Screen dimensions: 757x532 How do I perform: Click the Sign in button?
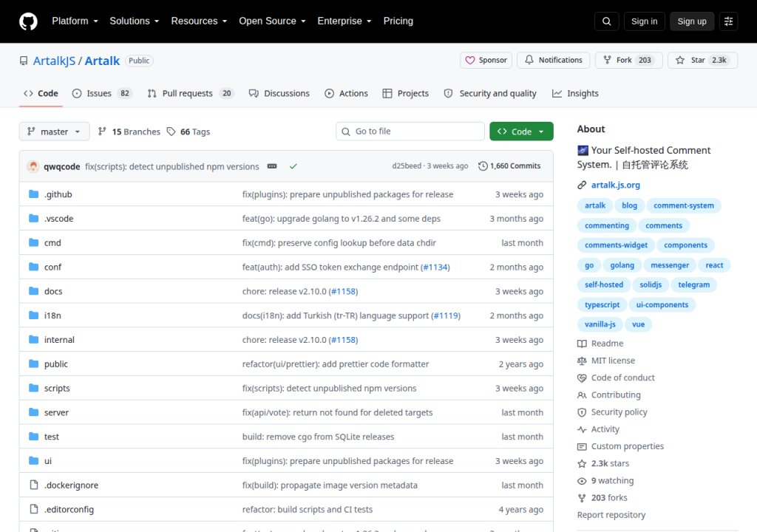point(644,21)
